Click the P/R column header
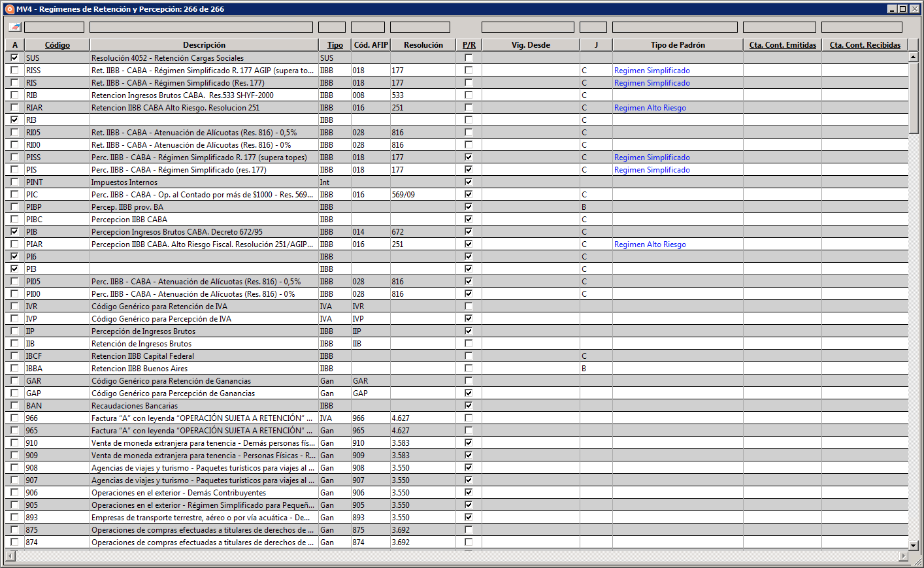The width and height of the screenshot is (924, 568). point(469,45)
